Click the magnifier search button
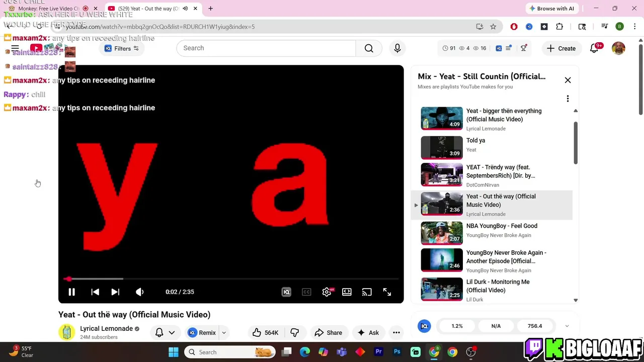Viewport: 644px width, 362px height. point(369,48)
